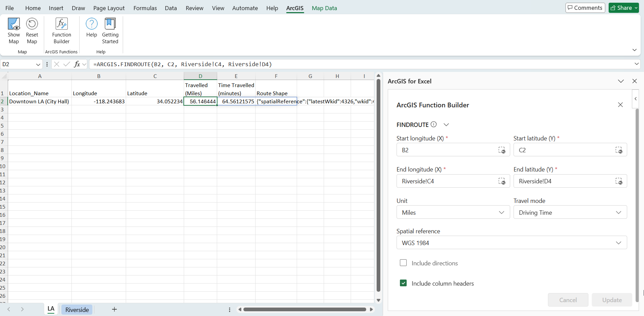Open the Data ribbon tab
Image resolution: width=644 pixels, height=316 pixels.
pyautogui.click(x=171, y=8)
